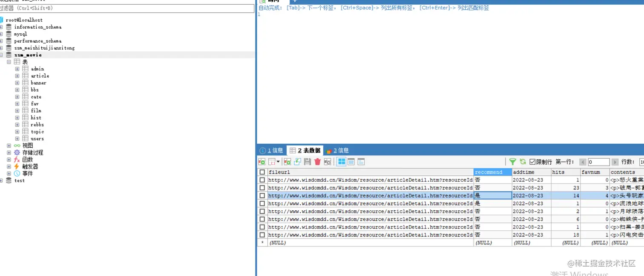Click the film table grid icon
The image size is (644, 276).
pyautogui.click(x=26, y=110)
